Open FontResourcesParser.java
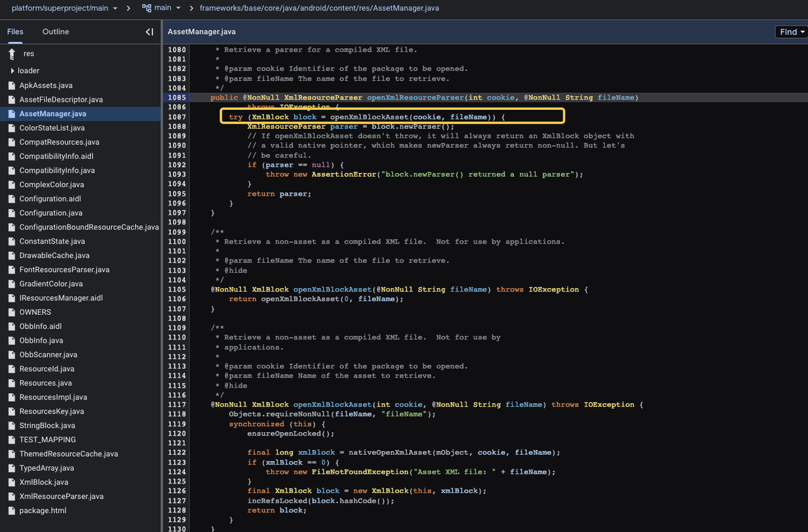Image resolution: width=808 pixels, height=532 pixels. pos(64,269)
